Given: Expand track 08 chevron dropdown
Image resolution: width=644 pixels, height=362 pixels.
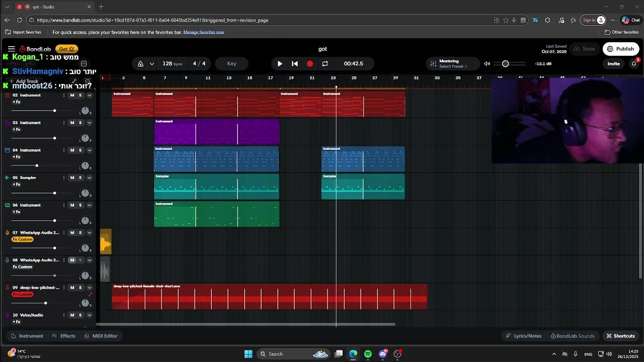Looking at the screenshot, I should tap(90, 260).
